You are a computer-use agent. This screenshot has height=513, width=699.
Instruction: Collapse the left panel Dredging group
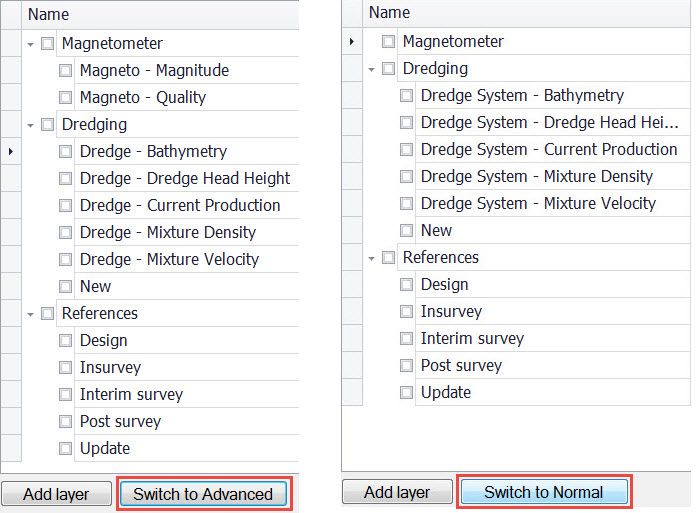[31, 126]
